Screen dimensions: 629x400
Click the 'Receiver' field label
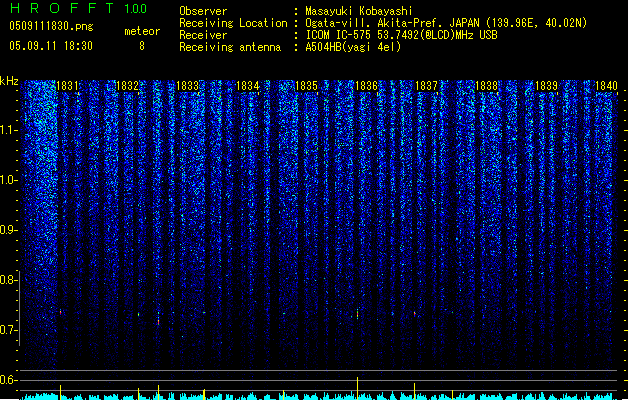203,35
